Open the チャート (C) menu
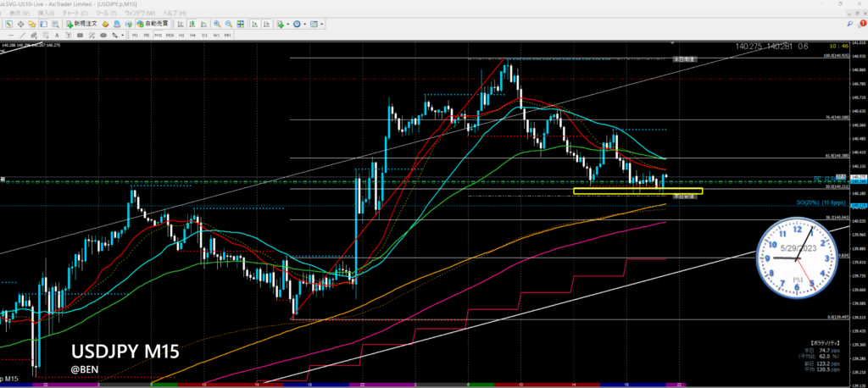868x388 pixels. coord(74,14)
